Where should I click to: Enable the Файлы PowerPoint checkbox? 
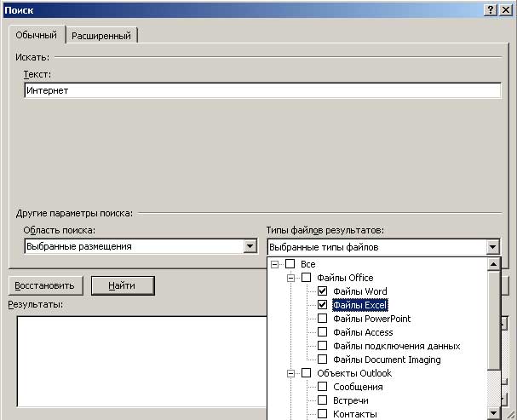tap(322, 319)
